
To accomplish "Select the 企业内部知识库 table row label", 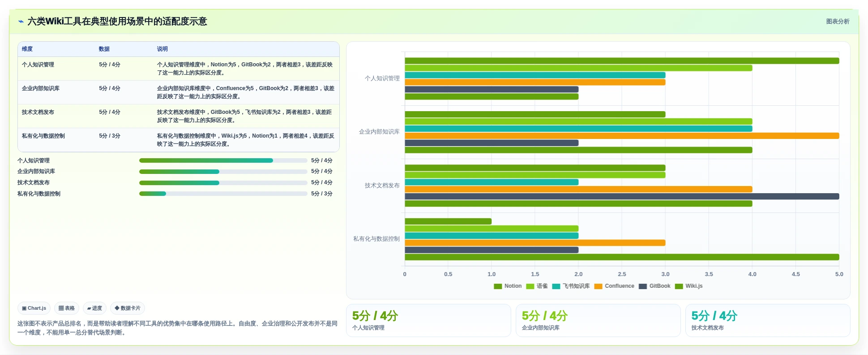I will point(41,88).
